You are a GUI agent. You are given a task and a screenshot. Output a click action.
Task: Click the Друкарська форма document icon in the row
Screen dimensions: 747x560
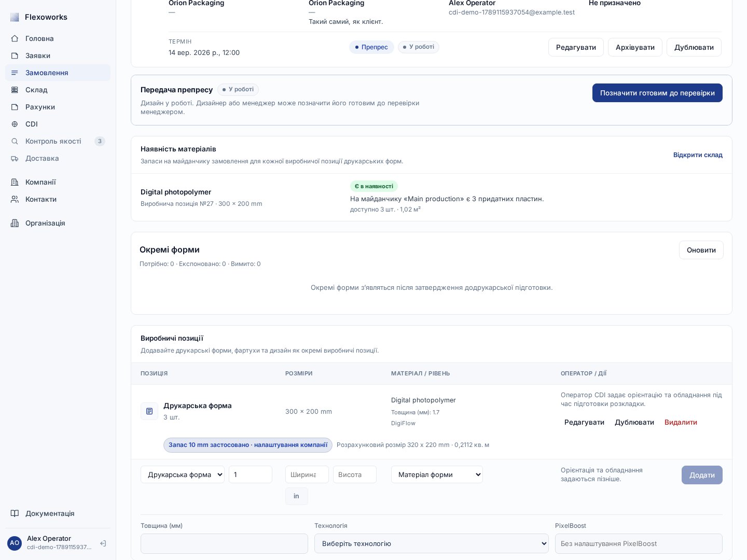click(149, 411)
